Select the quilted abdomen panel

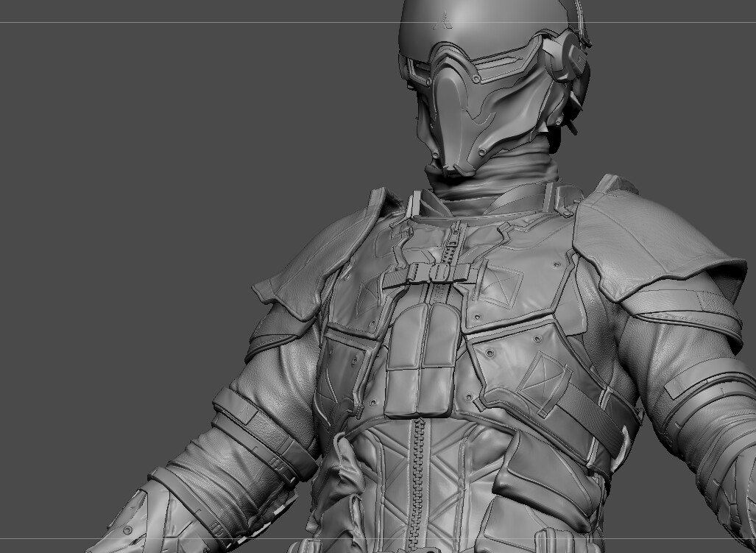[x=456, y=471]
